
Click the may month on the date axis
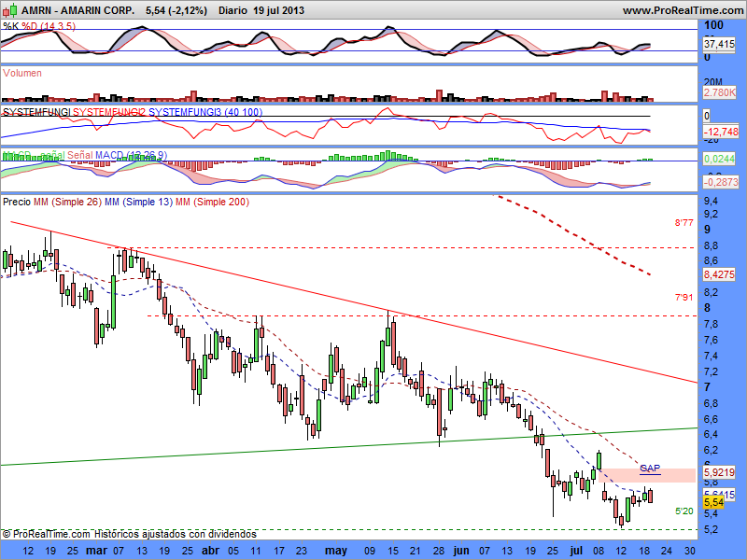[336, 551]
